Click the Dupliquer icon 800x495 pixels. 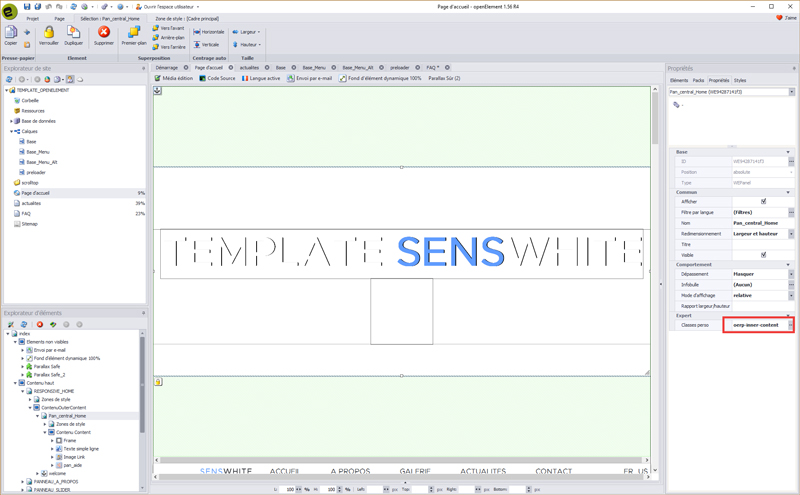[73, 33]
